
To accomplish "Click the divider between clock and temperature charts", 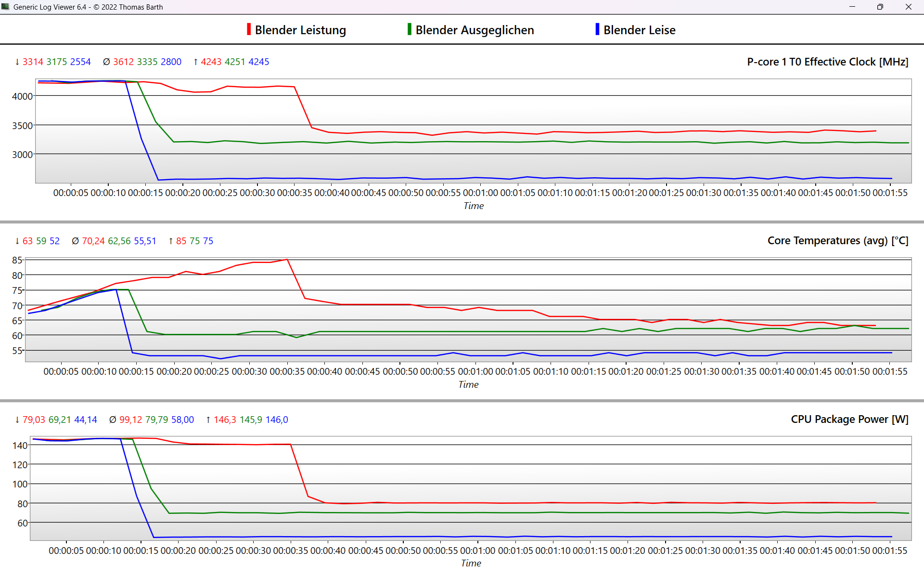I will [462, 222].
